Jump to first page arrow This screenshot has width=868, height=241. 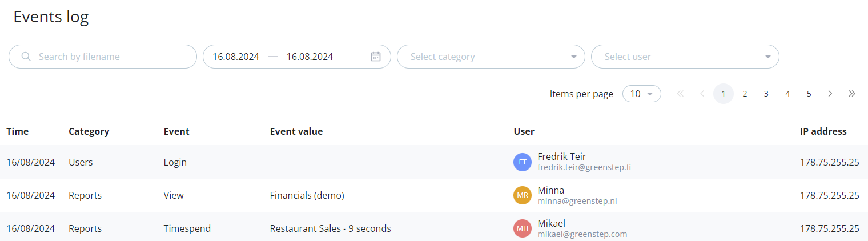(680, 94)
